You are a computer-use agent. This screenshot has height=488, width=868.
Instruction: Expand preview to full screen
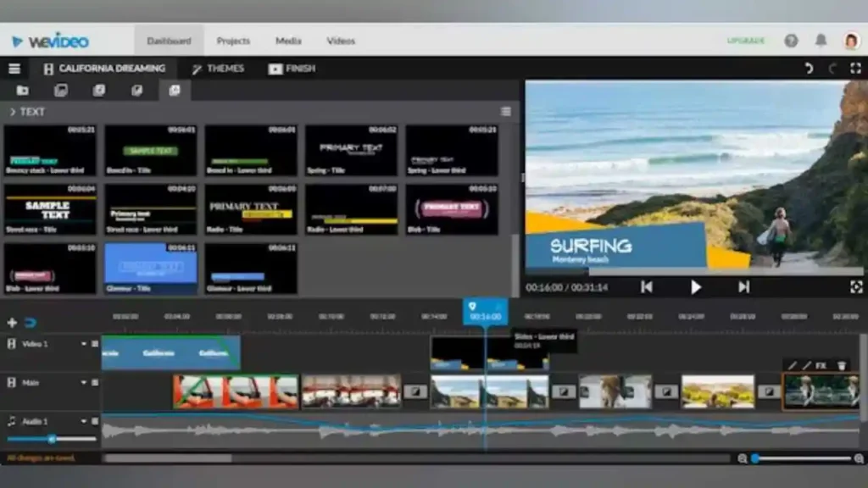coord(856,287)
